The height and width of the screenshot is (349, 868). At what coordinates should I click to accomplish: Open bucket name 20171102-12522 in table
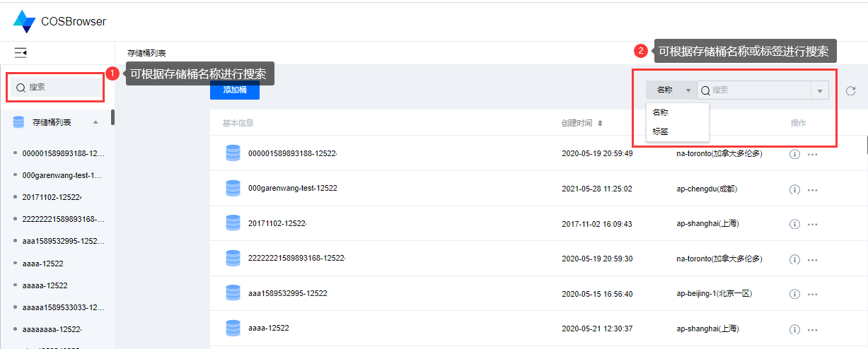278,223
